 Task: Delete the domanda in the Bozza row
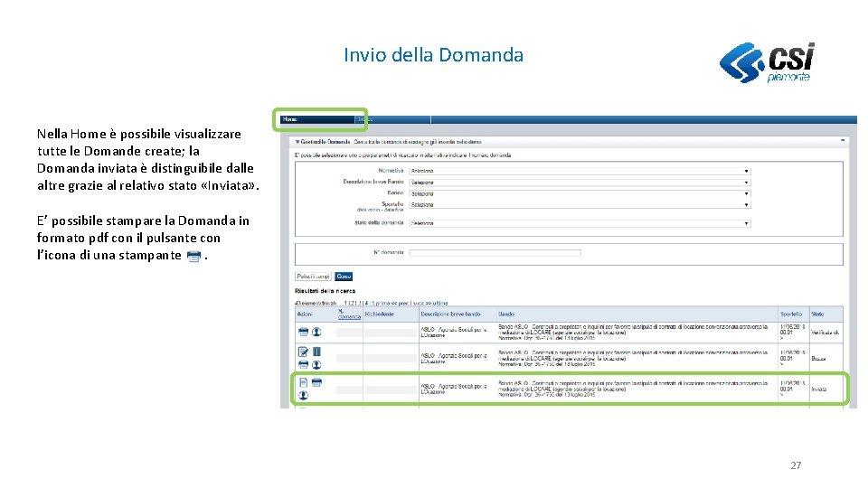[316, 352]
